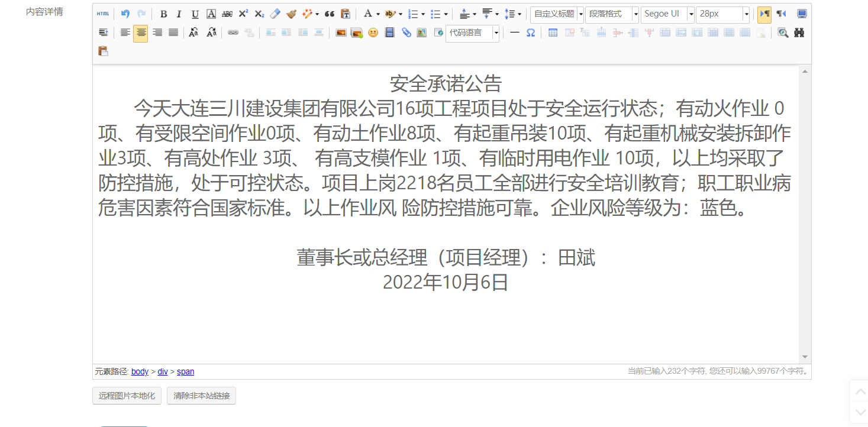Insert a horizontal rule line
The width and height of the screenshot is (868, 427).
click(x=515, y=33)
